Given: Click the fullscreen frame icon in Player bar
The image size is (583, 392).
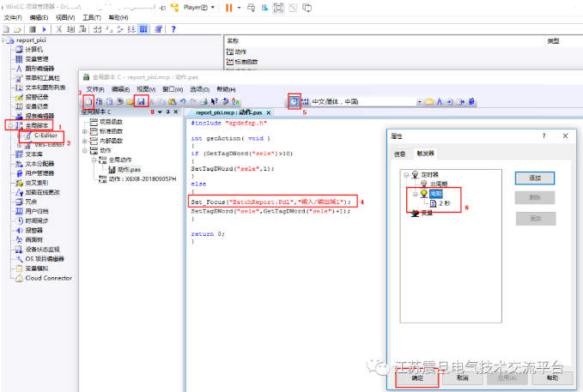Looking at the screenshot, I should (x=278, y=8).
